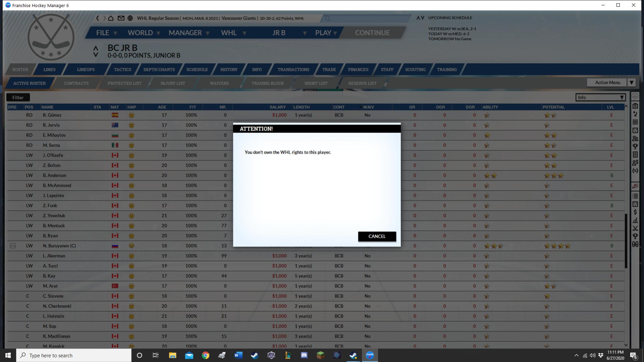This screenshot has width=644, height=362.
Task: Open the globe world icon
Action: pos(130,18)
